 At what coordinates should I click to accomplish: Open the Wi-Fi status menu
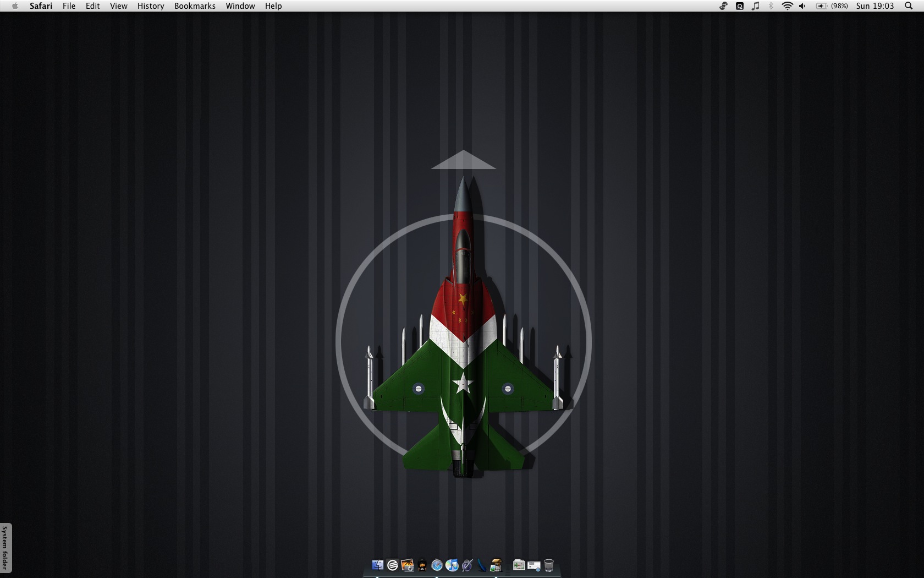pos(787,6)
